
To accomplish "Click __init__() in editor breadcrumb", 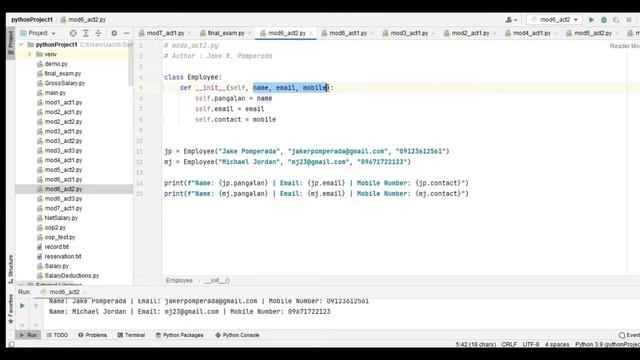I will [x=217, y=281].
